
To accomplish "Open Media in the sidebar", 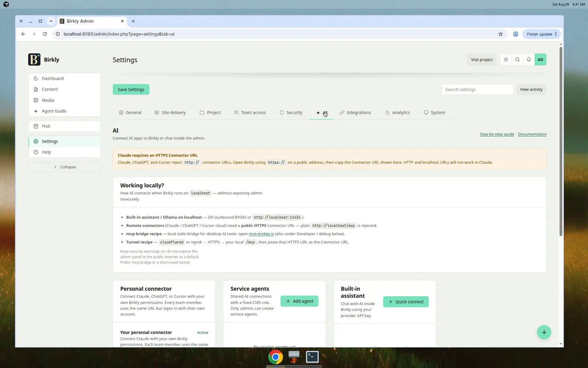I will point(64,100).
